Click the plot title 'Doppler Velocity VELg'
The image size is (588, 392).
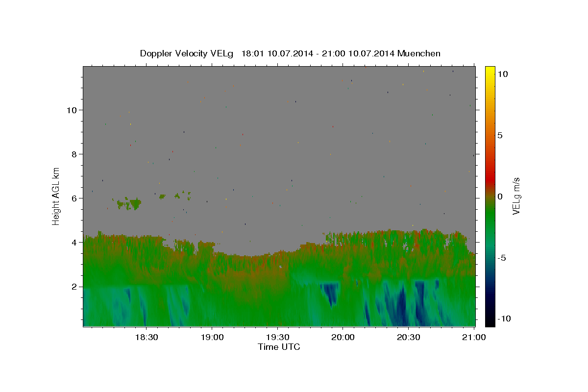coord(188,53)
